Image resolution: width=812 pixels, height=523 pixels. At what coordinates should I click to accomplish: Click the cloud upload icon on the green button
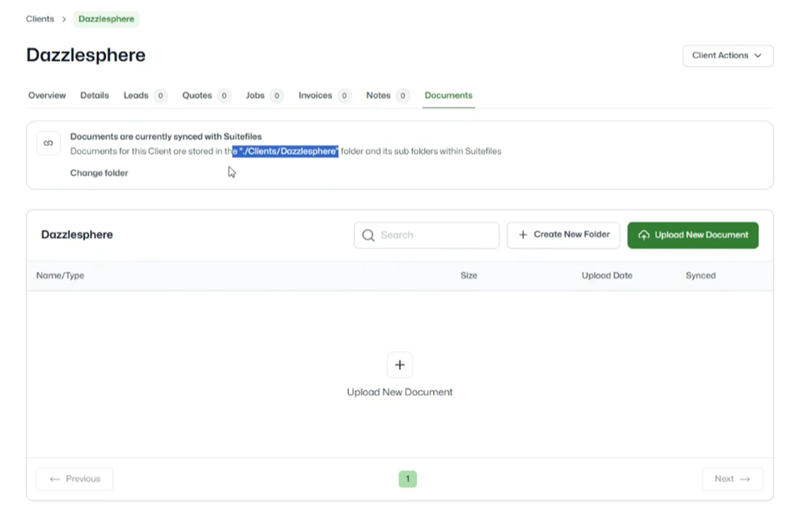click(x=643, y=236)
